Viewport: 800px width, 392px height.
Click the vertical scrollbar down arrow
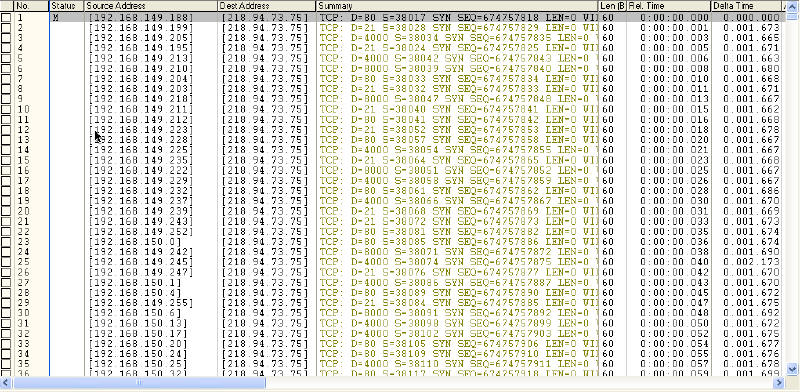(x=792, y=368)
